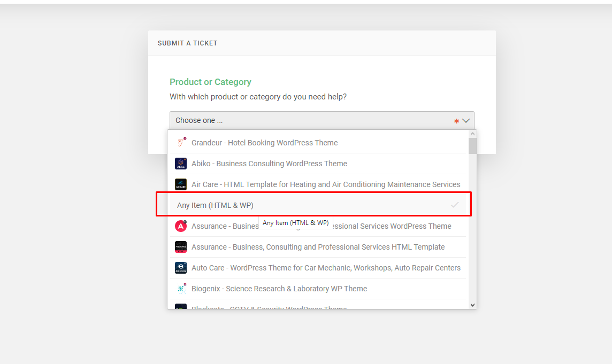
Task: Click the Air Care template logo icon
Action: click(x=181, y=184)
